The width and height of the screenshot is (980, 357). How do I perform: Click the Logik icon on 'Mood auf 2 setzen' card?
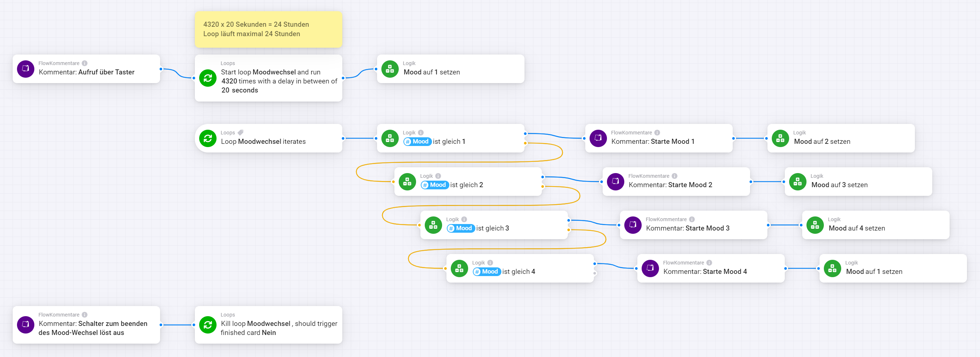click(780, 138)
